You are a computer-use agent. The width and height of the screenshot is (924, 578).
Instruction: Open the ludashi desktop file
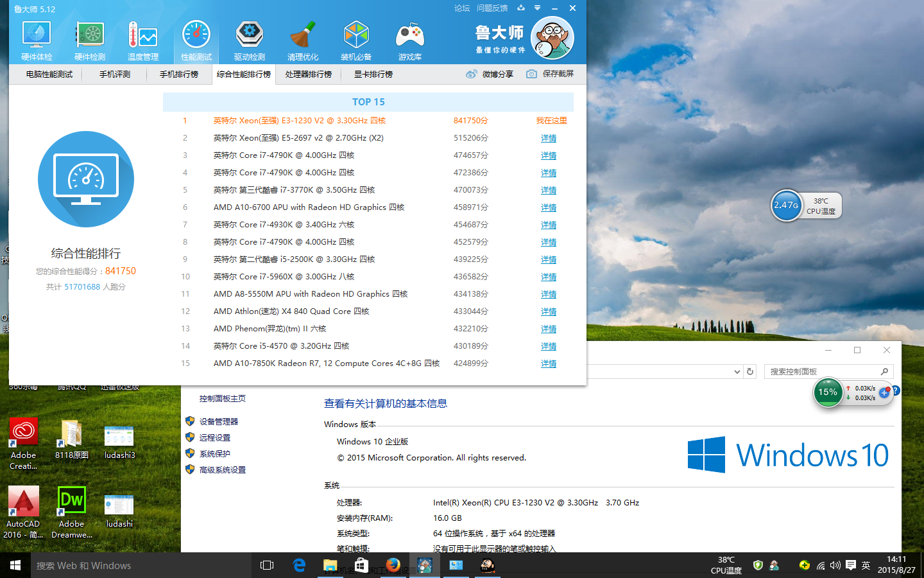pos(119,511)
